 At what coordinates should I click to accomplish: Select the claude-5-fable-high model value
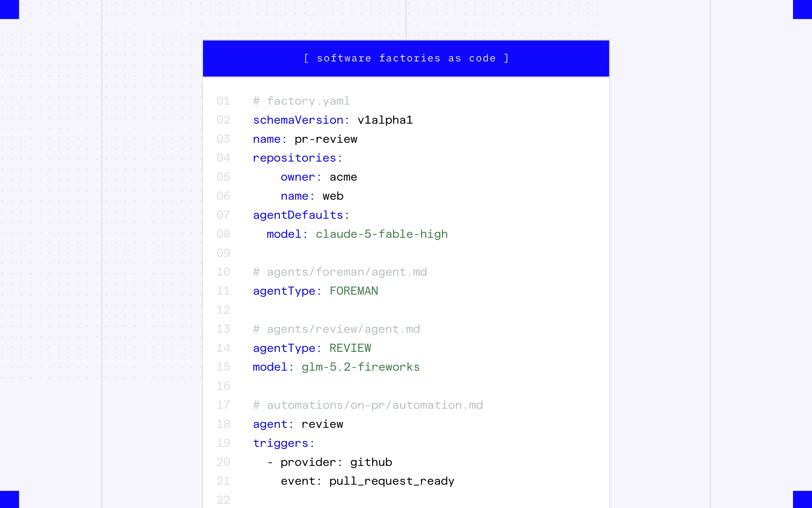point(382,234)
